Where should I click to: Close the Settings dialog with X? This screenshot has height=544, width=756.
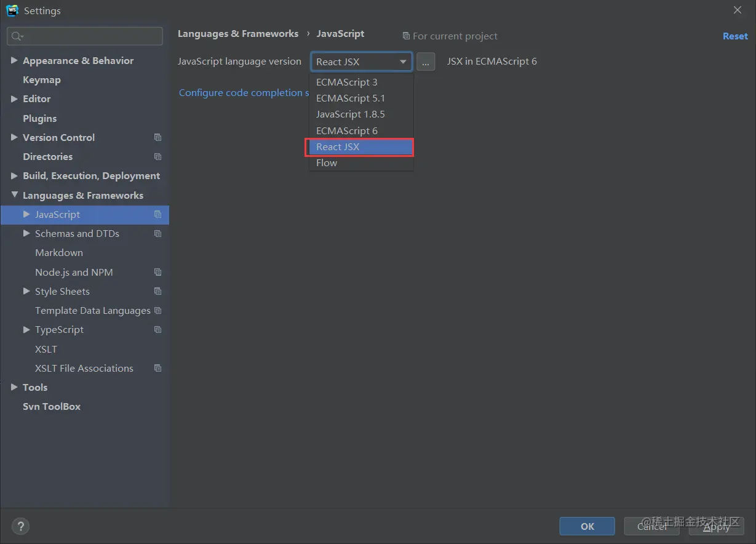[x=738, y=10]
